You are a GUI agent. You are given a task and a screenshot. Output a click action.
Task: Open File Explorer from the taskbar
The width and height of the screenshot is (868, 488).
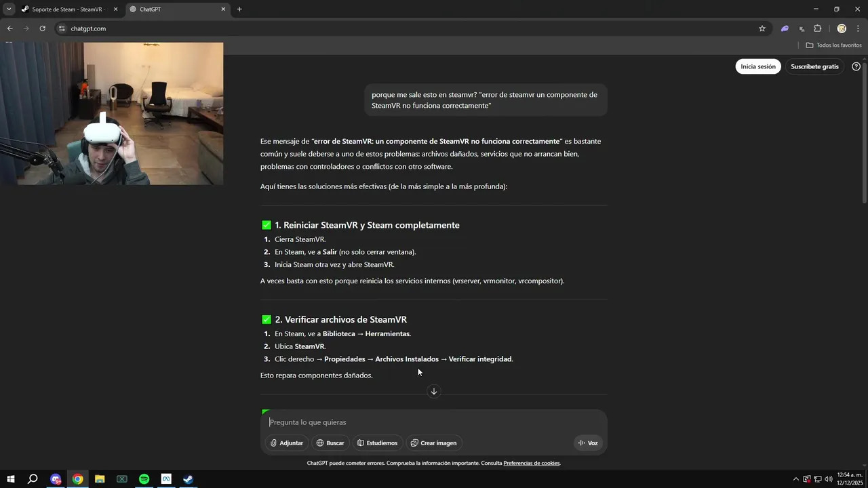100,479
